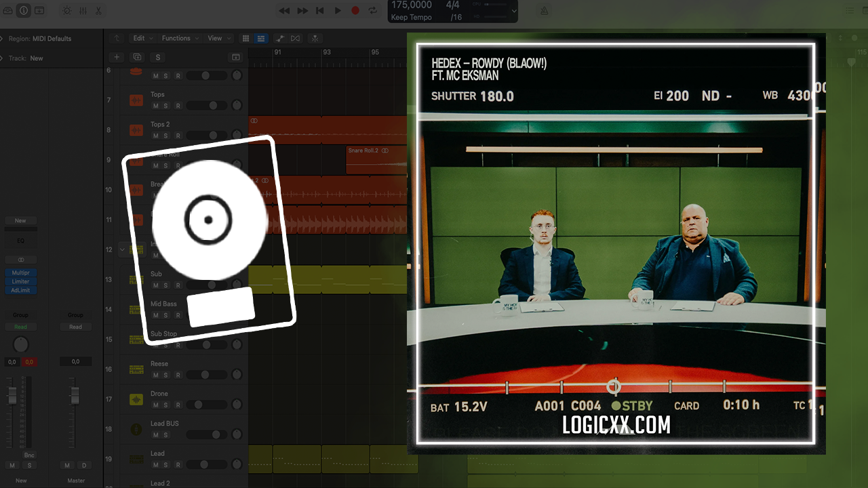Click the Snare Roll.2 audio region
Image resolution: width=868 pixels, height=488 pixels.
click(376, 160)
